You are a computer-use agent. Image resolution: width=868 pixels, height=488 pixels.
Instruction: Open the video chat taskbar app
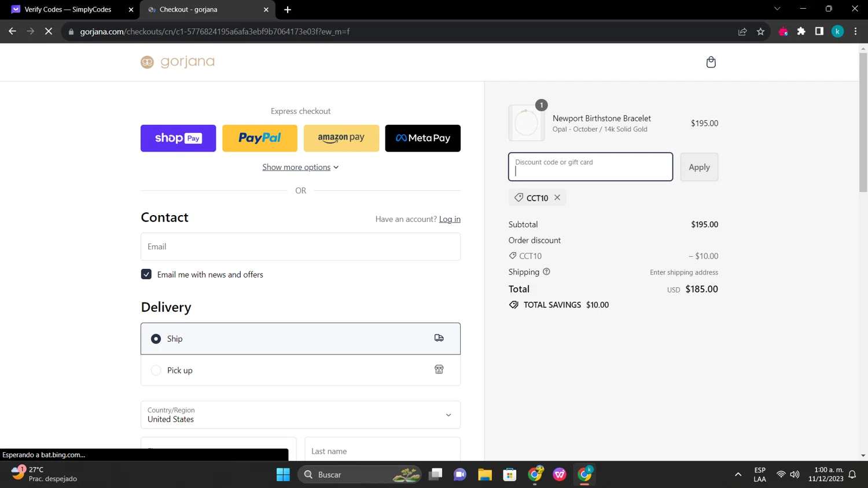pos(460,474)
